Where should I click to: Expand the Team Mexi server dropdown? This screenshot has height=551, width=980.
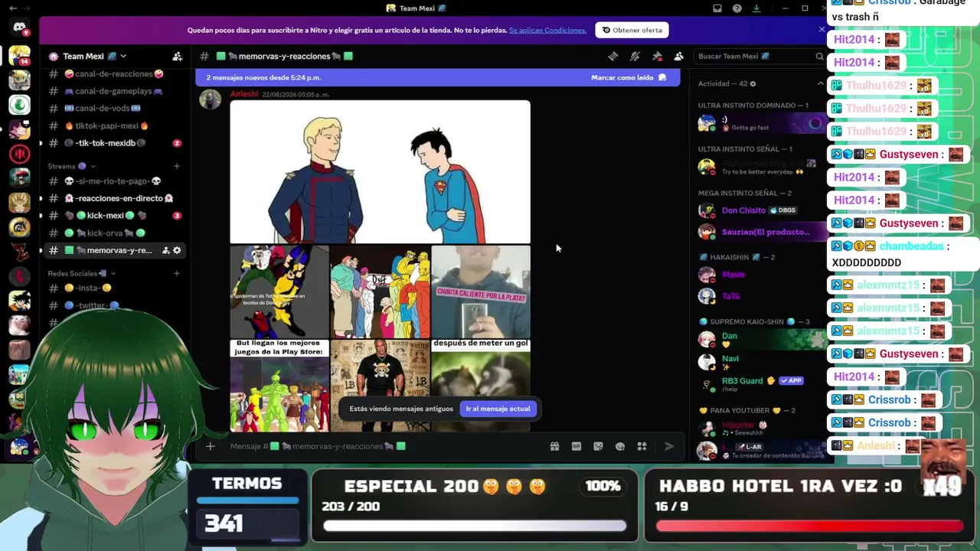pyautogui.click(x=123, y=56)
